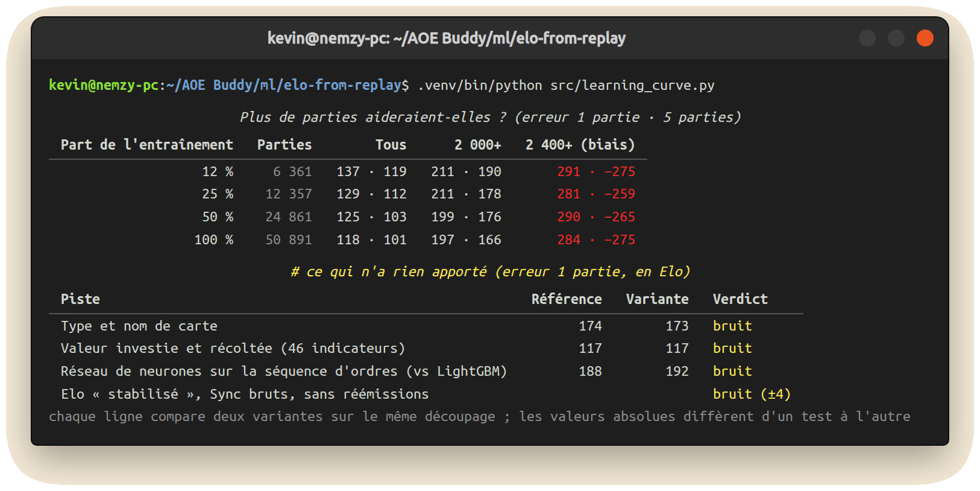Click the '25 %' row label

218,194
